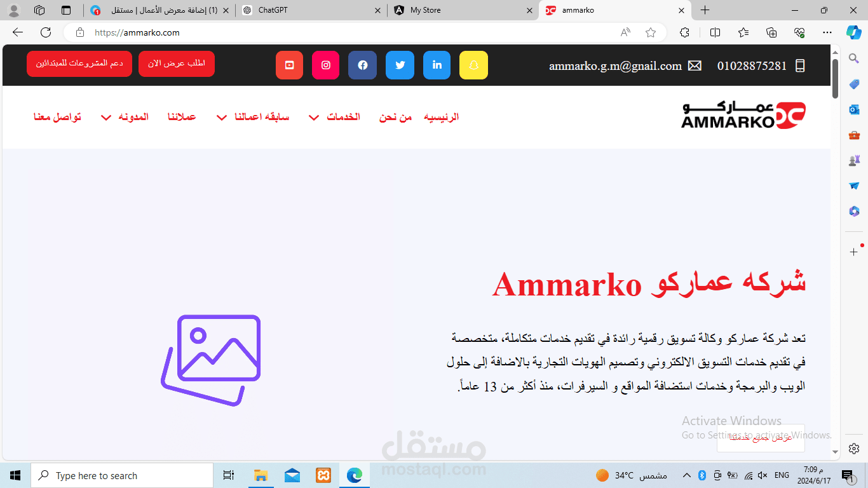Open Task View on the taskbar
This screenshot has width=868, height=488.
(229, 475)
